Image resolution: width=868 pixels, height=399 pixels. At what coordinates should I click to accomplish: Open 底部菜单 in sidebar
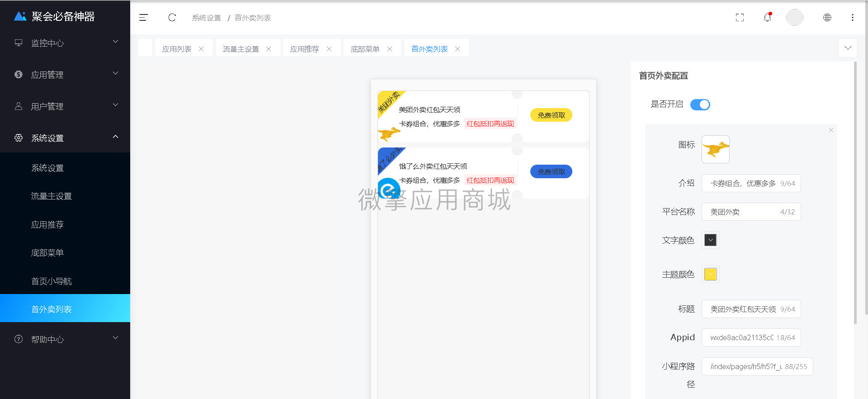tap(65, 253)
